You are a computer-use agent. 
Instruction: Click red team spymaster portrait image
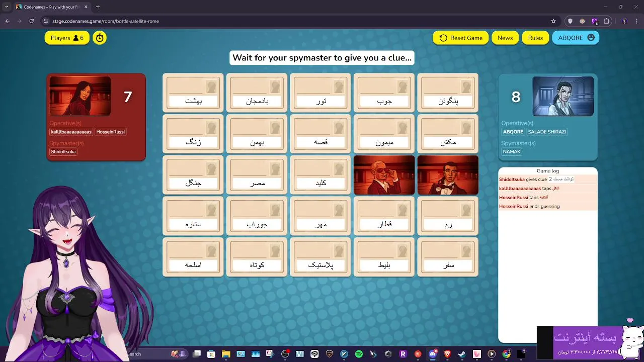click(x=80, y=96)
